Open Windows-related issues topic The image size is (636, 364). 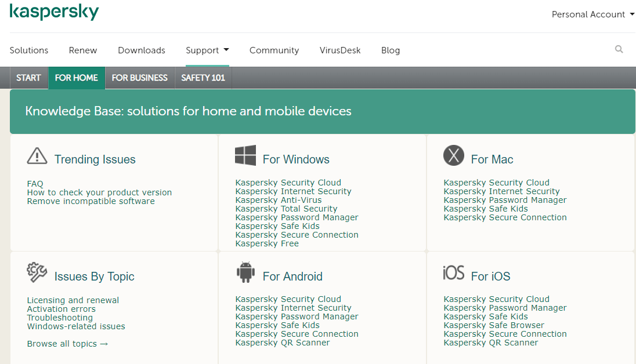[x=76, y=326]
